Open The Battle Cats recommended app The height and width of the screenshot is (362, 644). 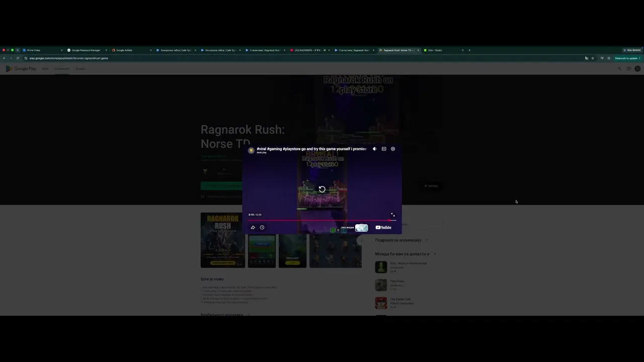click(x=394, y=303)
